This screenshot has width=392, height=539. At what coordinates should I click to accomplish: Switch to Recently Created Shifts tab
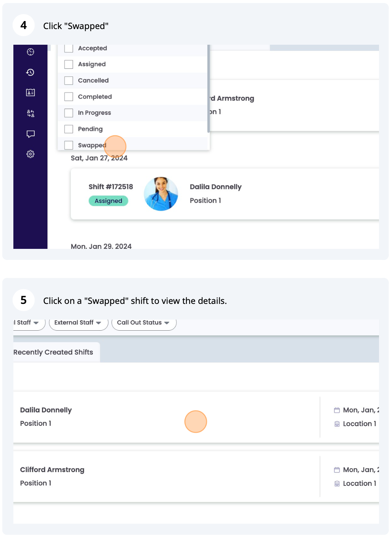tap(53, 352)
